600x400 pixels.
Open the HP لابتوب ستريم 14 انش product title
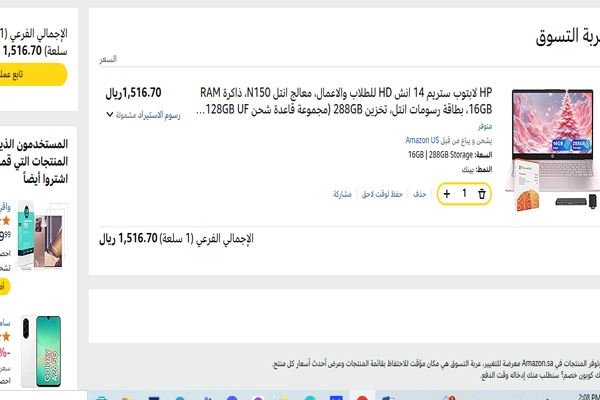pyautogui.click(x=344, y=101)
